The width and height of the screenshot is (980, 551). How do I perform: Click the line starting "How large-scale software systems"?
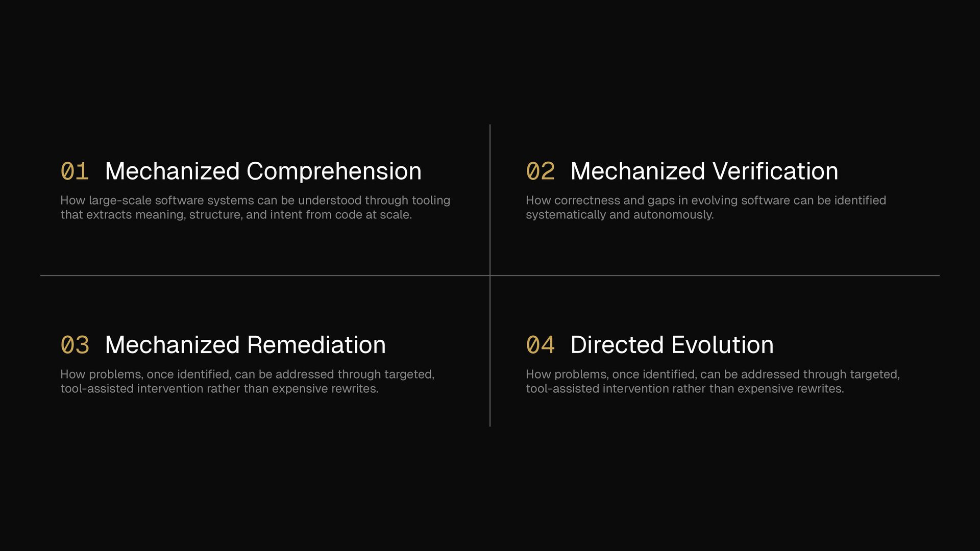tap(255, 201)
